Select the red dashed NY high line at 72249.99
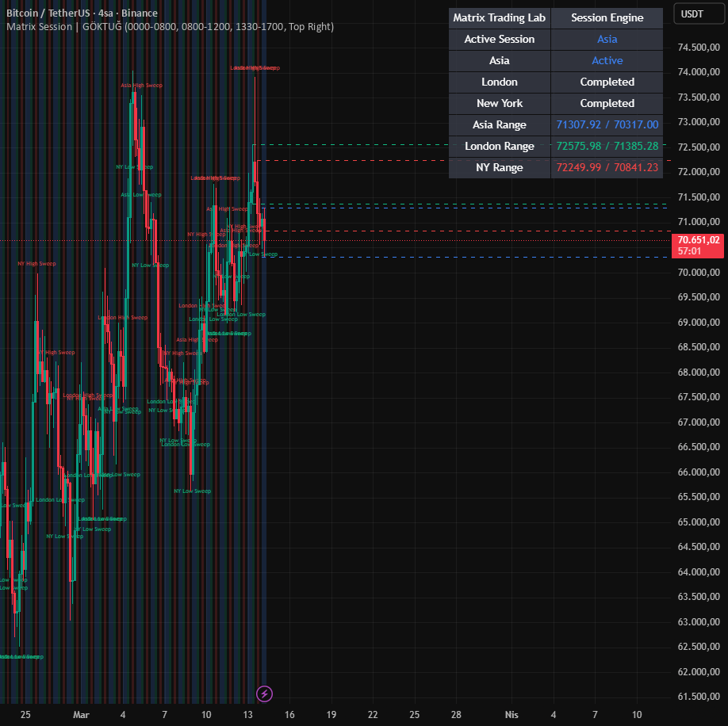 coord(353,161)
